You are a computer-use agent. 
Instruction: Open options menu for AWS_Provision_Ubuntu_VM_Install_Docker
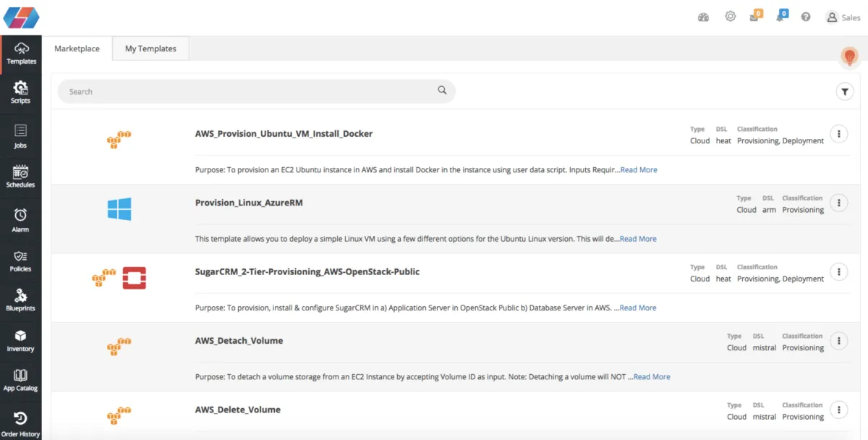click(838, 134)
